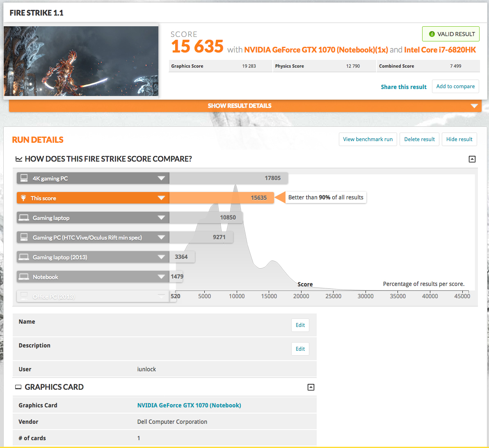Expand the Gaming laptop (2013) dropdown arrow
489x448 pixels.
click(161, 257)
